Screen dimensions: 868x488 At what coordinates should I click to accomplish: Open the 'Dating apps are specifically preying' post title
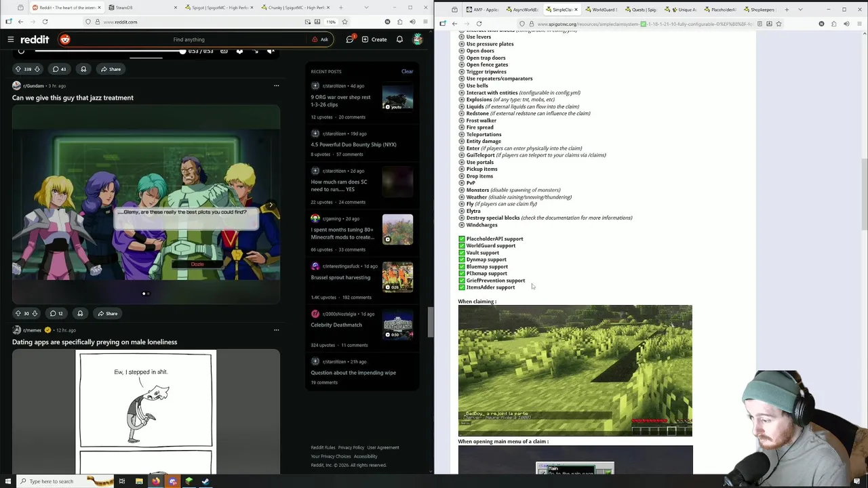tap(94, 342)
